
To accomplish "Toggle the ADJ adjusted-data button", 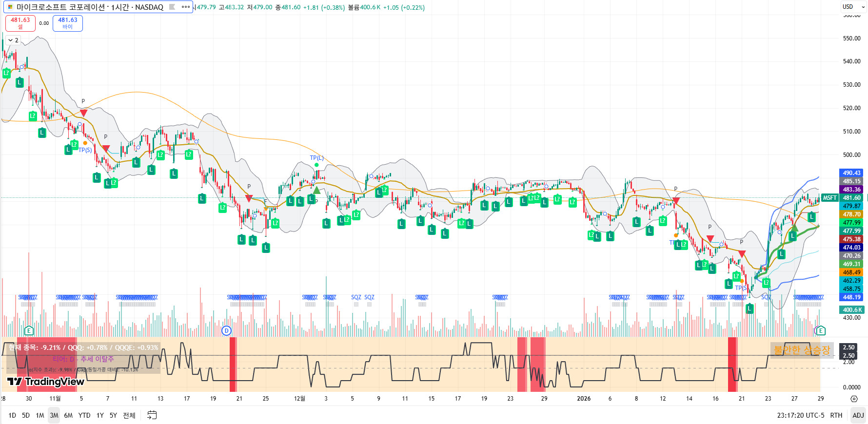I will (x=858, y=415).
